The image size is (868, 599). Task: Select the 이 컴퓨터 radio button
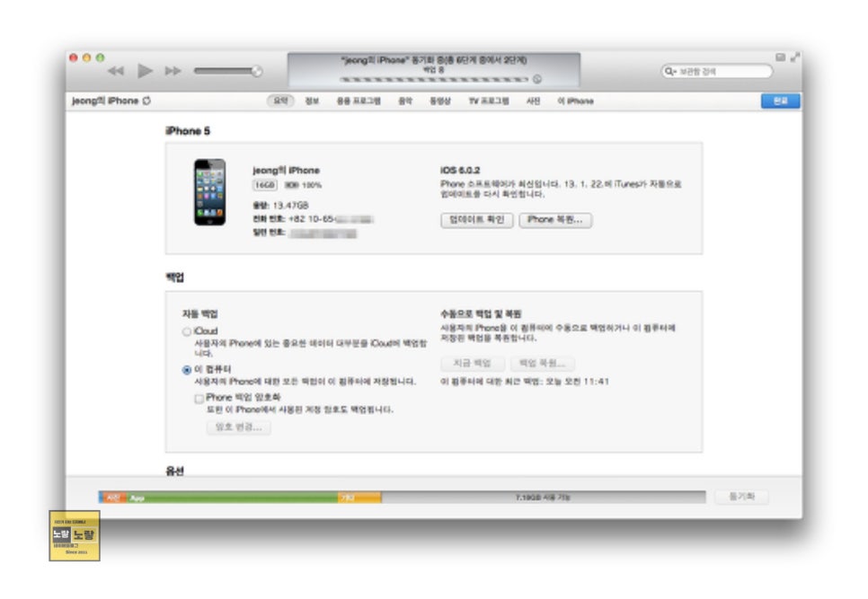(187, 369)
